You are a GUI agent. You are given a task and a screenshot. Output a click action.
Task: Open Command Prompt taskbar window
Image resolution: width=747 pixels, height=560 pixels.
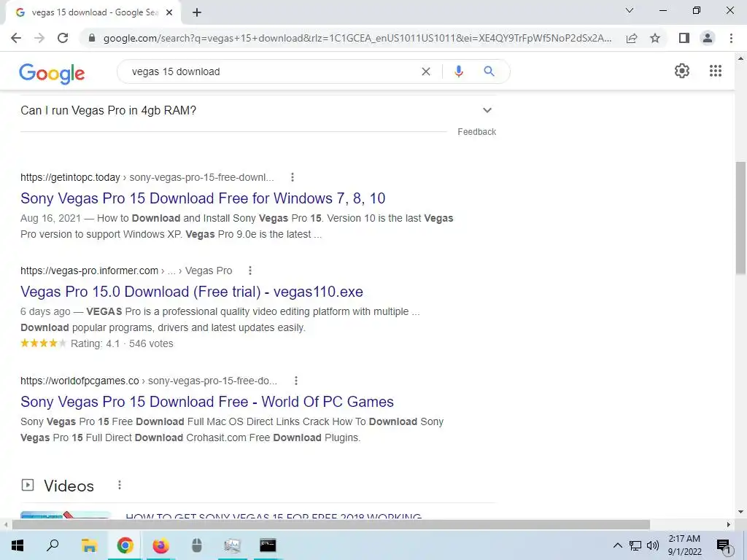tap(268, 545)
